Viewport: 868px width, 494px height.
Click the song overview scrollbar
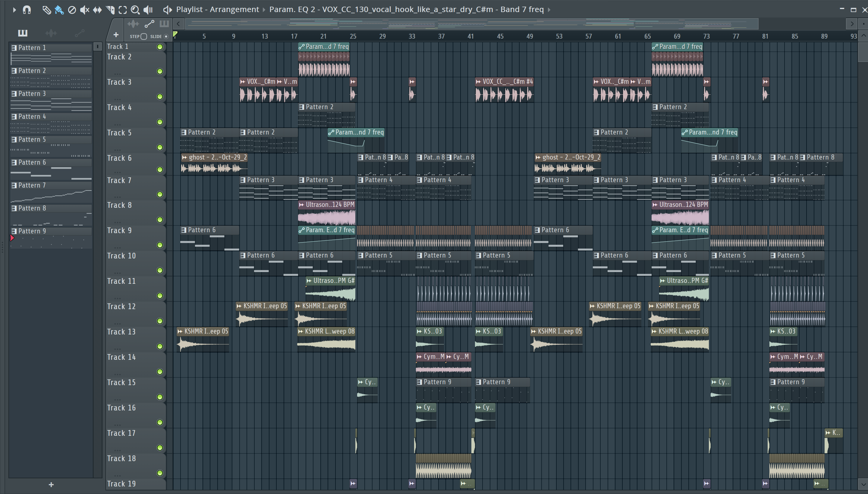472,24
